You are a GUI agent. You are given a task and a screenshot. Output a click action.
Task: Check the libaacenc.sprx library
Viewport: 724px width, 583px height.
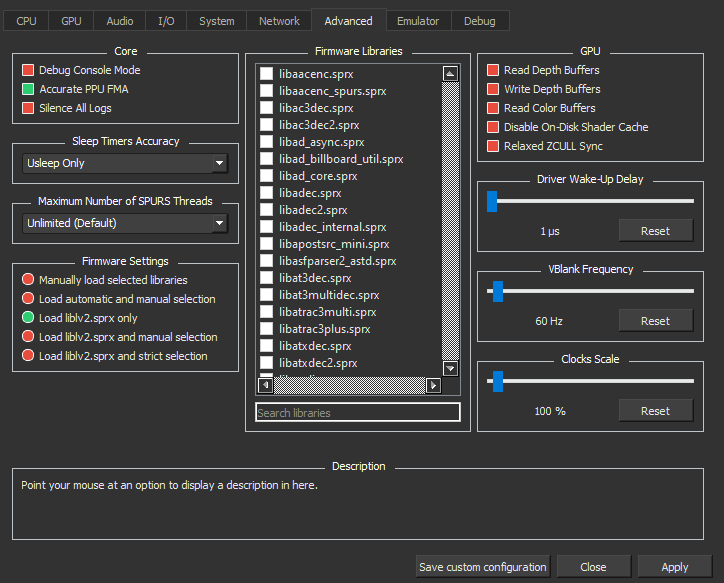[267, 74]
